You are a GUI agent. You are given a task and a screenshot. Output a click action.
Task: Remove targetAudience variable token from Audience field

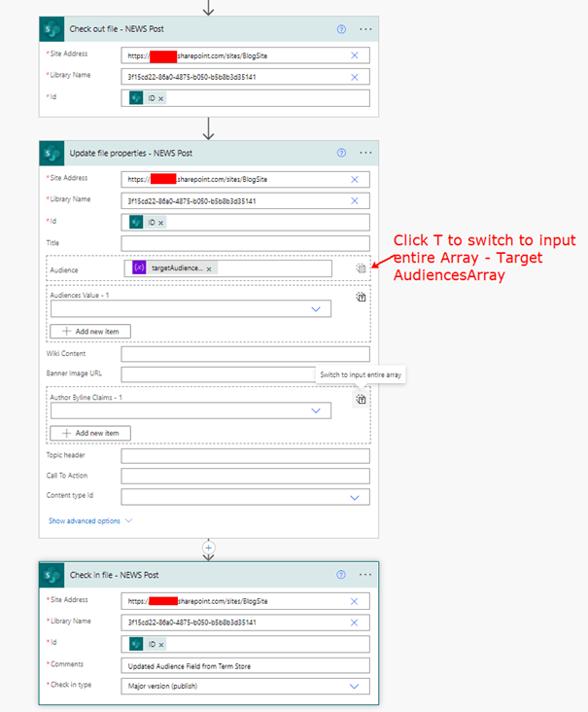(x=210, y=268)
